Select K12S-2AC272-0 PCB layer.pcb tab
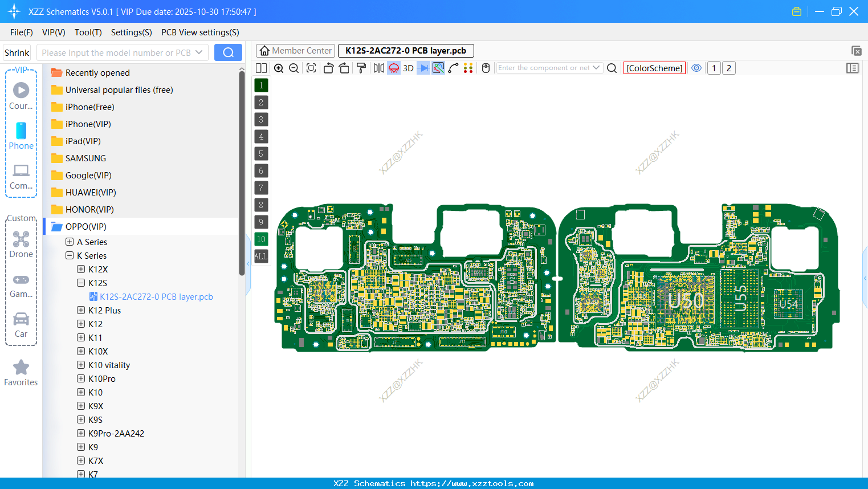 [406, 51]
